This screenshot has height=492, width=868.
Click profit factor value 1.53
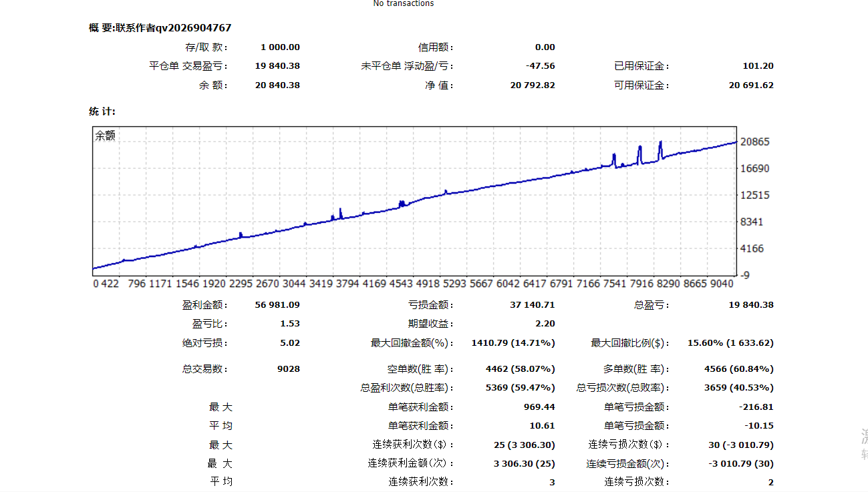coord(290,323)
